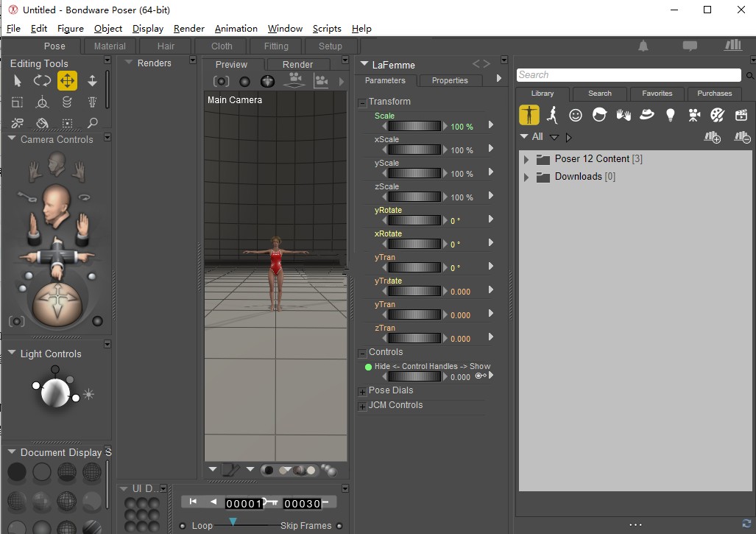Click the magnifier icon beside the Search field
The image size is (756, 534).
[x=749, y=75]
